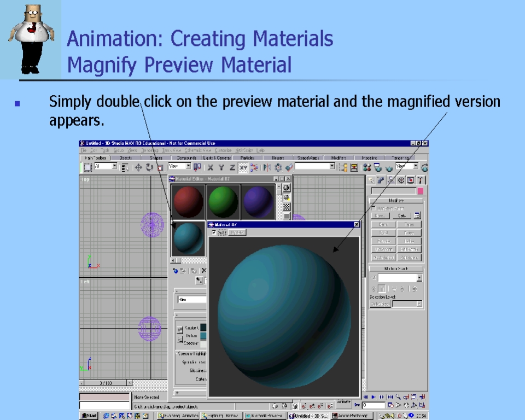Viewport: 525px width, 420px height.
Task: Click the pink object color swatch
Action: pyautogui.click(x=420, y=191)
